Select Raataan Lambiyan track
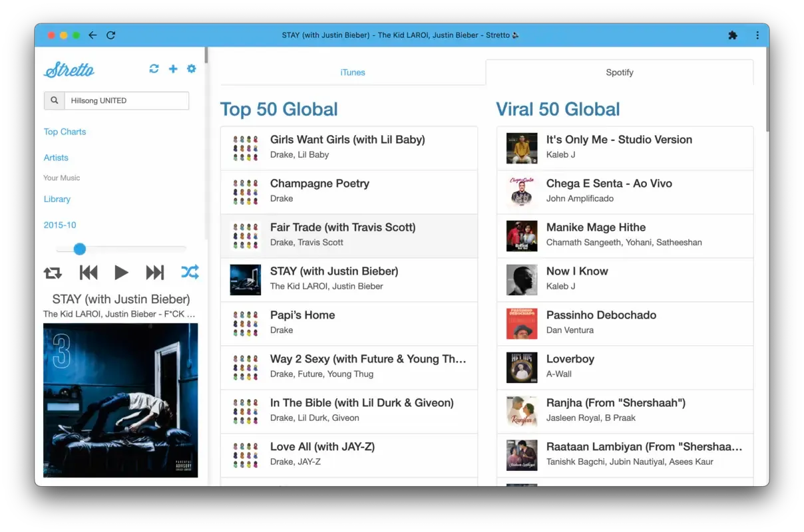804x532 pixels. point(625,456)
